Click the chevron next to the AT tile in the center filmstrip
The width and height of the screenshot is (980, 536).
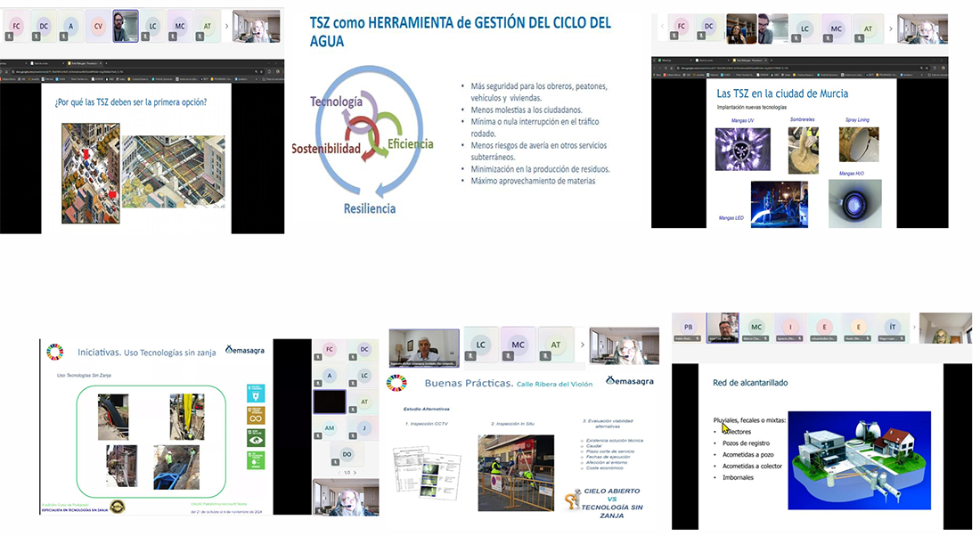[x=582, y=344]
